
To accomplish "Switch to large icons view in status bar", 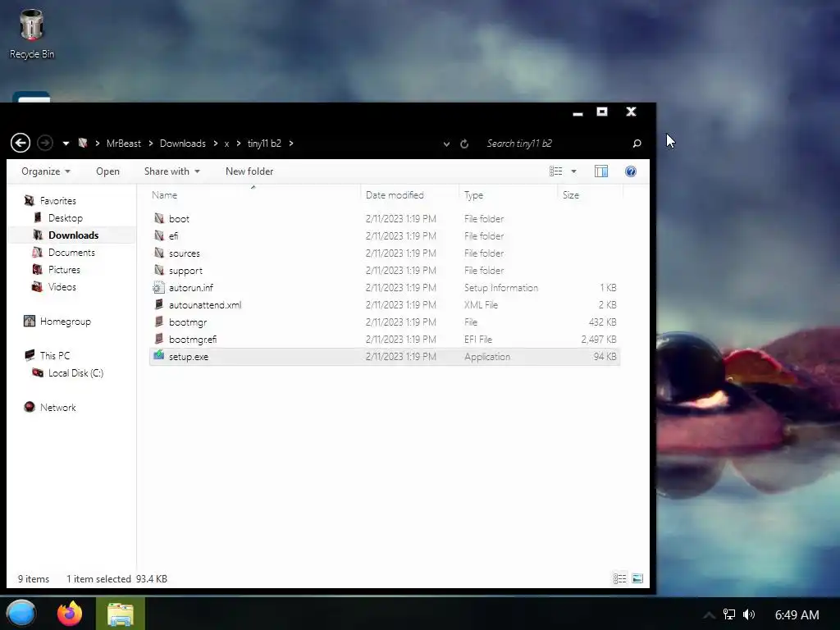I will coord(637,578).
